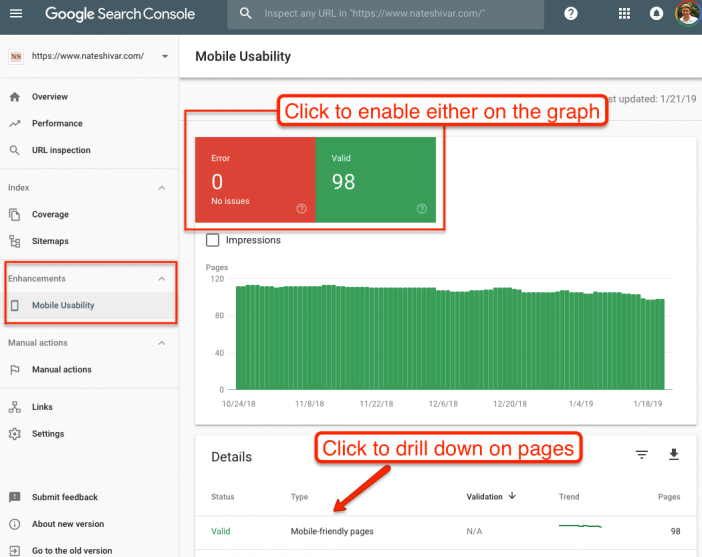Image resolution: width=702 pixels, height=557 pixels.
Task: Click the About new version info icon
Action: pos(15,524)
